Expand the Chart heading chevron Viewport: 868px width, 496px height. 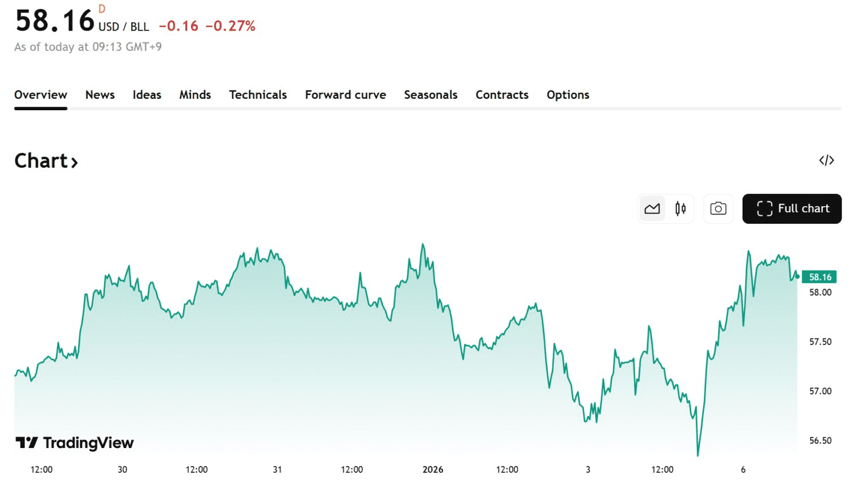pos(74,162)
